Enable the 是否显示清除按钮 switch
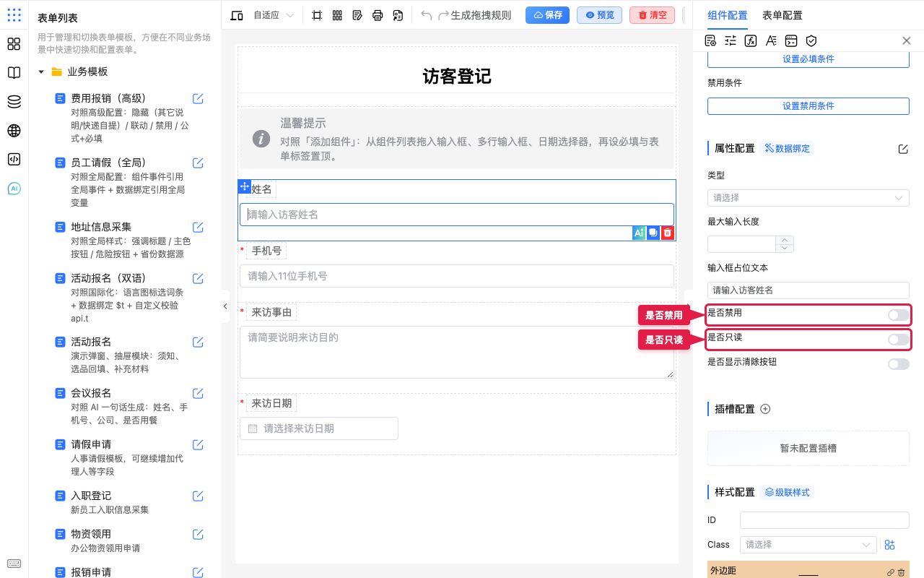 [899, 364]
